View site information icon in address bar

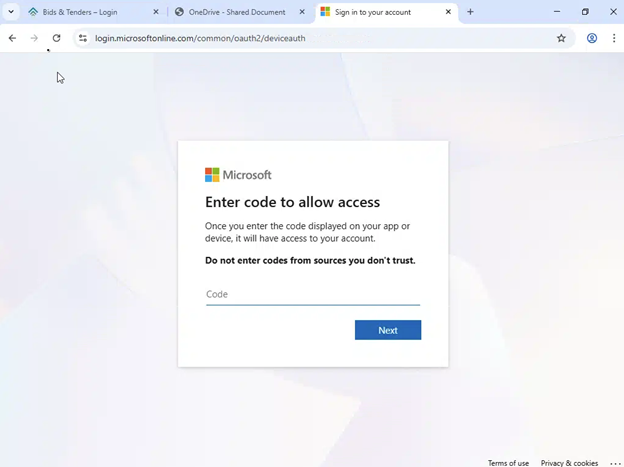tap(83, 38)
